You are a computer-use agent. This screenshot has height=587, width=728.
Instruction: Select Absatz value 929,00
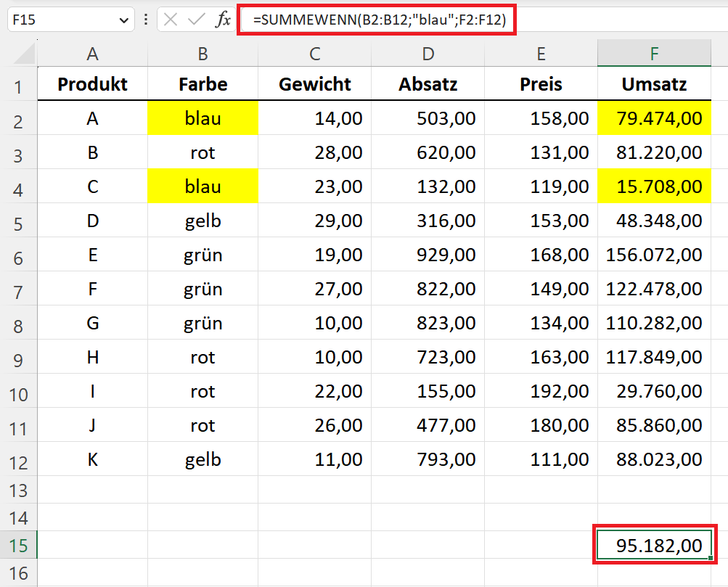(428, 255)
